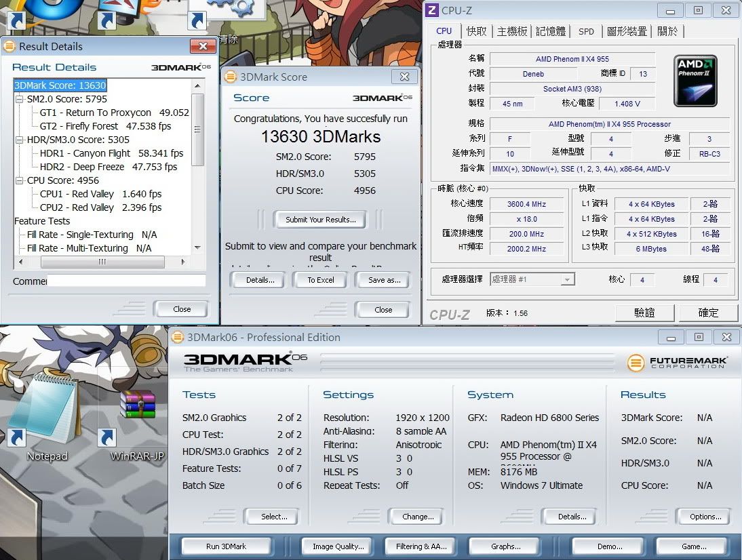Click the Result Details horizontal scrollbar thumb
The width and height of the screenshot is (742, 560).
coord(102,262)
